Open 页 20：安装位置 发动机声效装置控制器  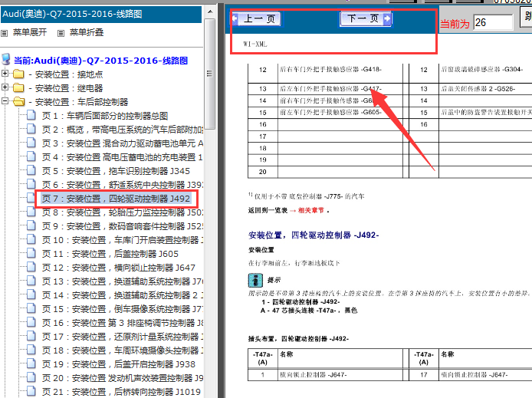[x=123, y=378]
